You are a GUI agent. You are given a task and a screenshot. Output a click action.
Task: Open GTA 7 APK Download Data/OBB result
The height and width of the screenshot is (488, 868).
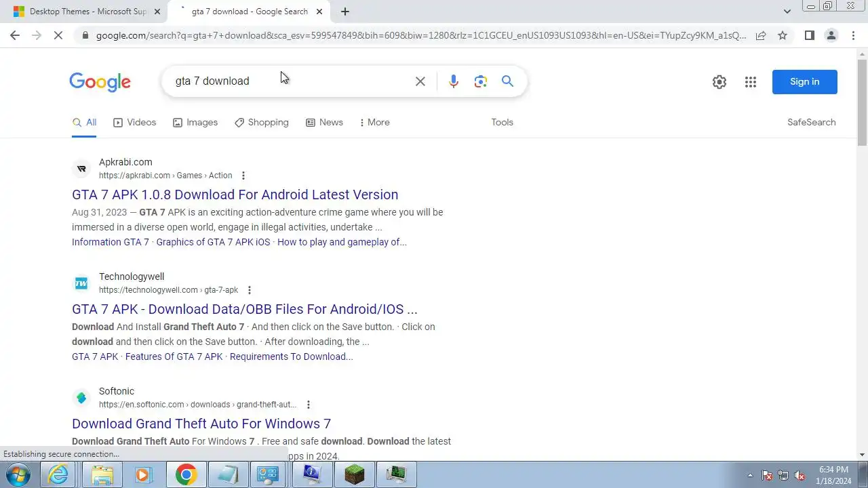point(245,309)
